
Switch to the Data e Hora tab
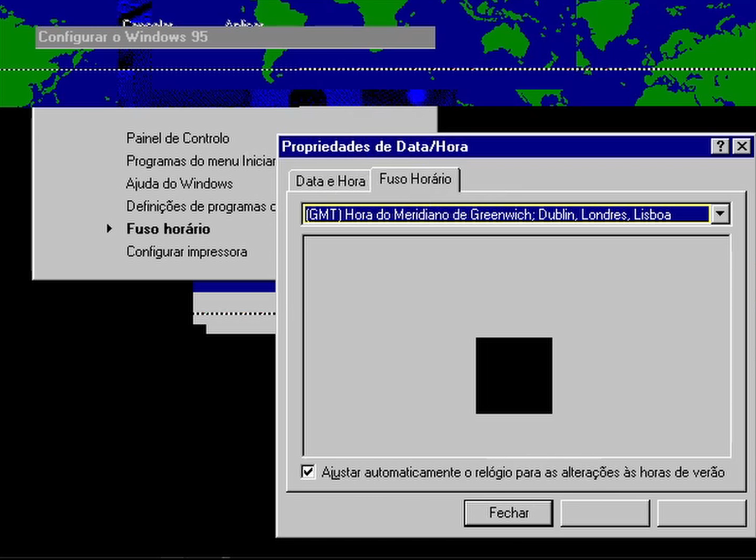click(330, 181)
